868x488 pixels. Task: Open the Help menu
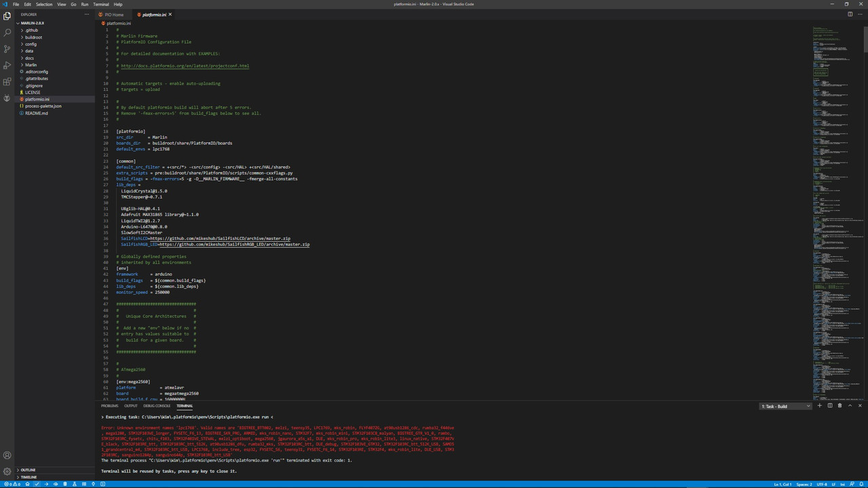click(119, 4)
